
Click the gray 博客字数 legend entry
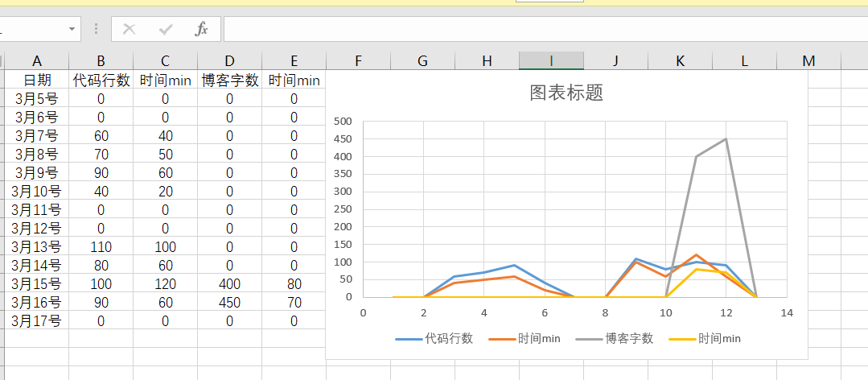click(x=615, y=338)
